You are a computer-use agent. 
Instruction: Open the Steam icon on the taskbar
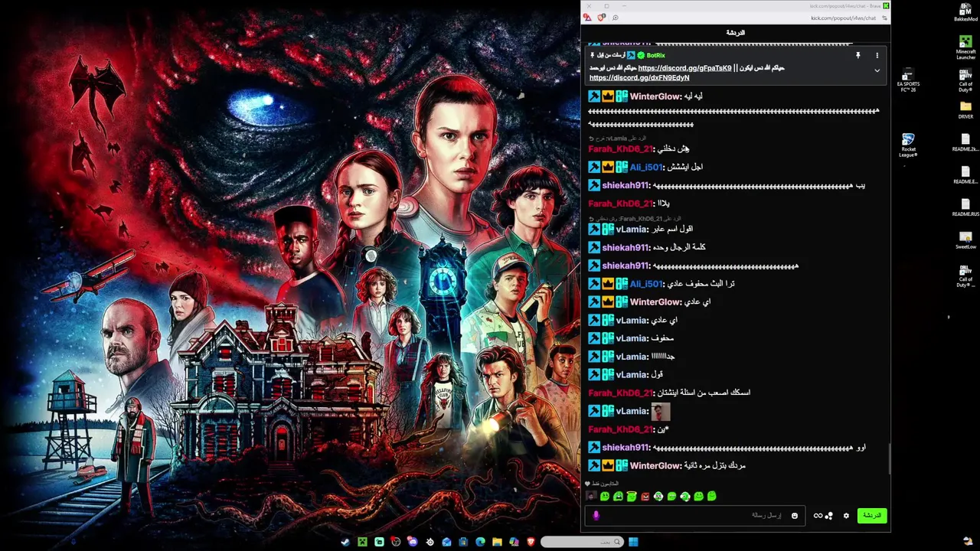(x=345, y=542)
